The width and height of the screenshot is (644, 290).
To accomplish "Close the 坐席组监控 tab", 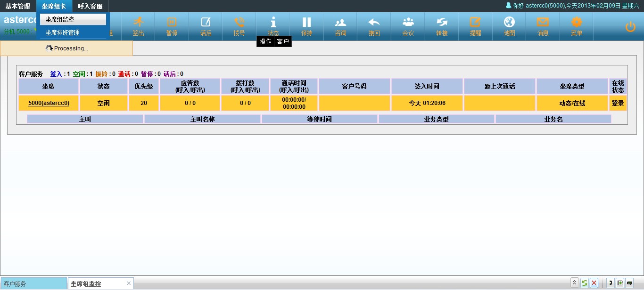I will tap(128, 283).
